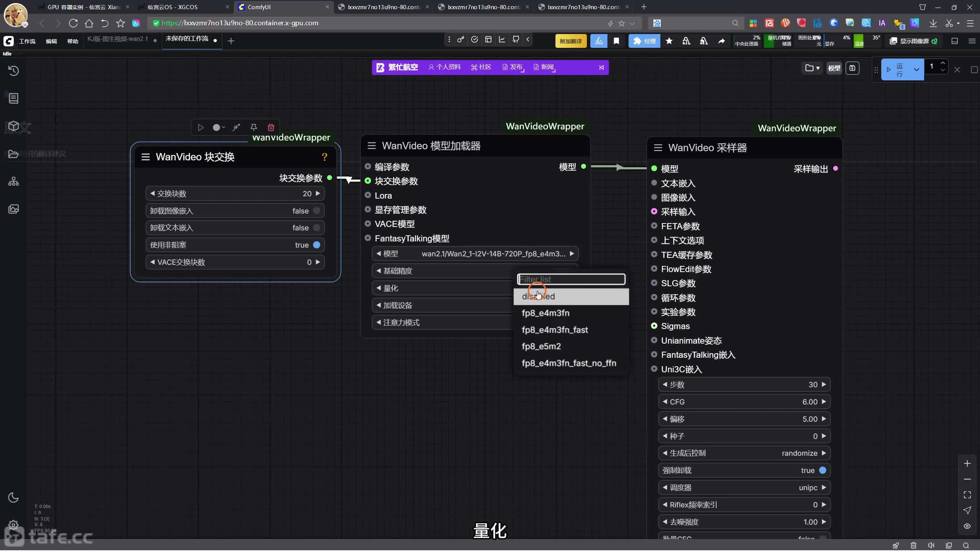
Task: Click the 运行 run button
Action: point(896,70)
